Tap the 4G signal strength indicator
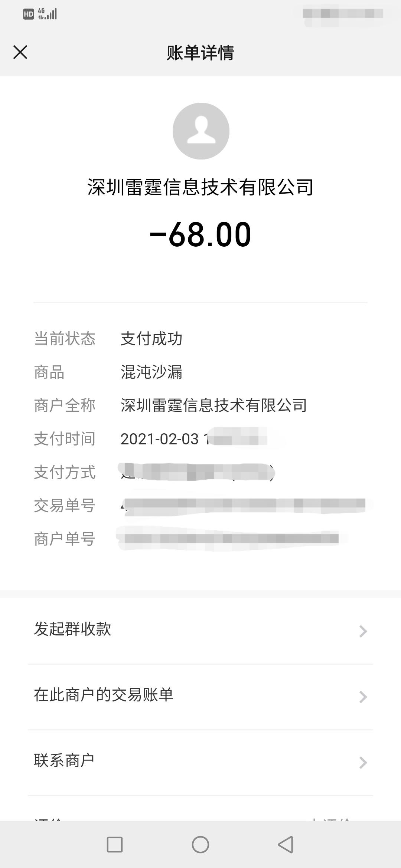 coord(48,14)
